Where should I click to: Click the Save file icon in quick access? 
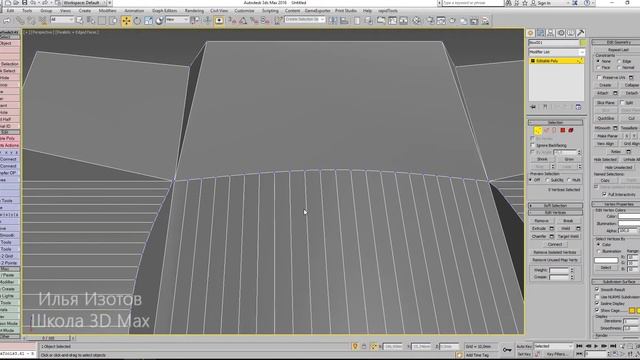click(x=24, y=3)
